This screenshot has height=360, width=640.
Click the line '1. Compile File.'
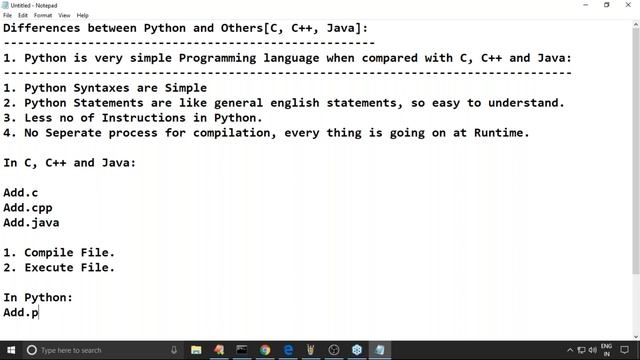59,253
